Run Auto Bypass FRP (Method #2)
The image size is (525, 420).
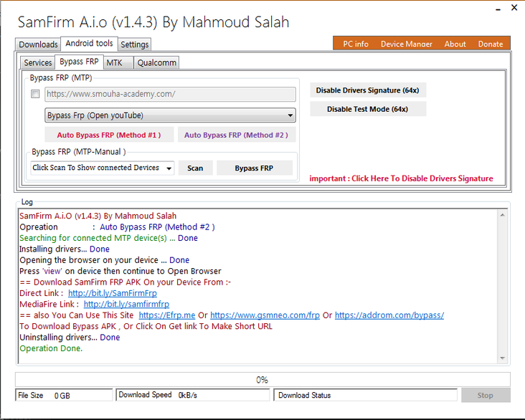pyautogui.click(x=237, y=135)
